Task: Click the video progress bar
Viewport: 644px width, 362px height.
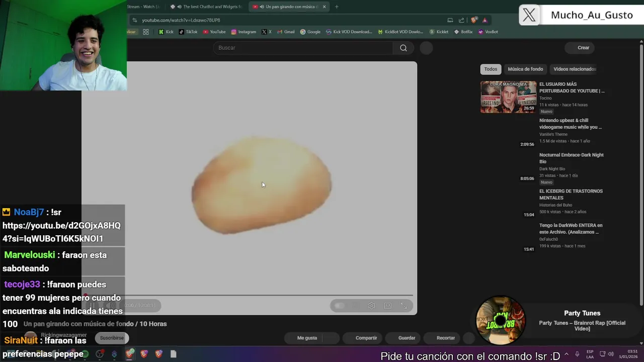Action: (249, 295)
